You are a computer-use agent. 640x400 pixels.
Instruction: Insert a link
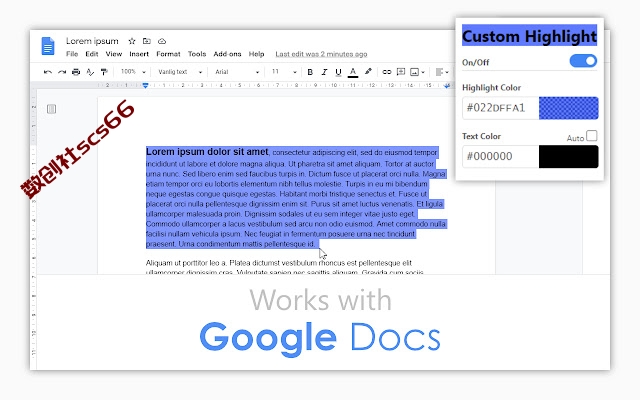pos(387,72)
